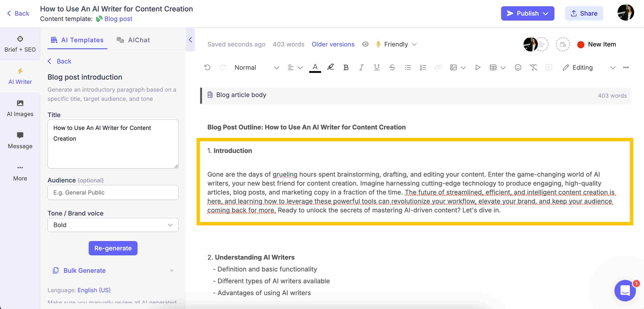644x309 pixels.
Task: Open the text alignment options
Action: [295, 67]
